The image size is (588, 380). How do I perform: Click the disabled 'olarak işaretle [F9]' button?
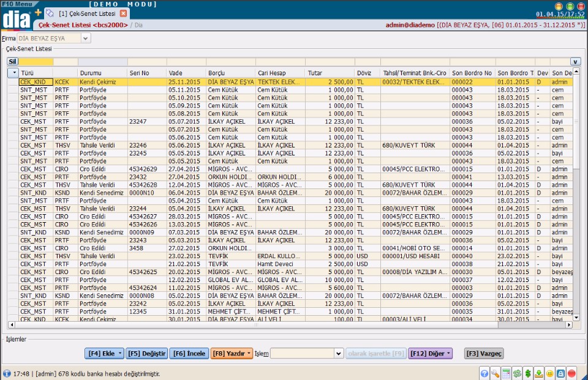click(375, 354)
